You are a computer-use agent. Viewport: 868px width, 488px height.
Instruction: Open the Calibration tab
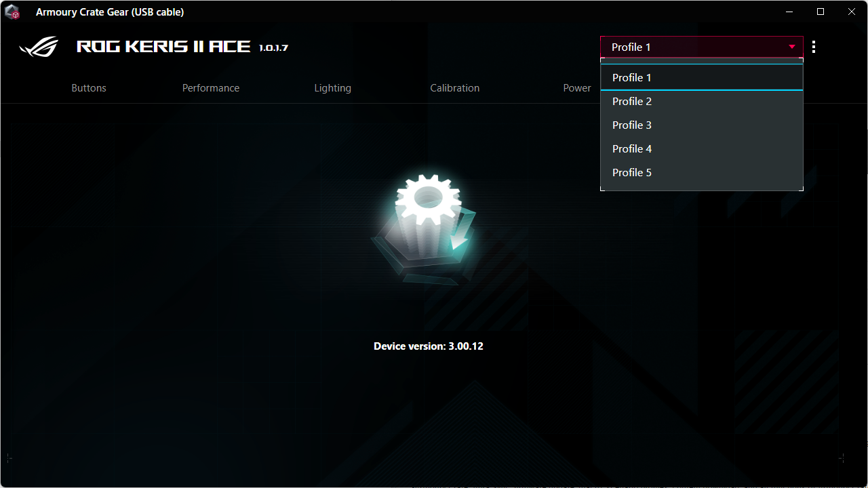click(455, 88)
